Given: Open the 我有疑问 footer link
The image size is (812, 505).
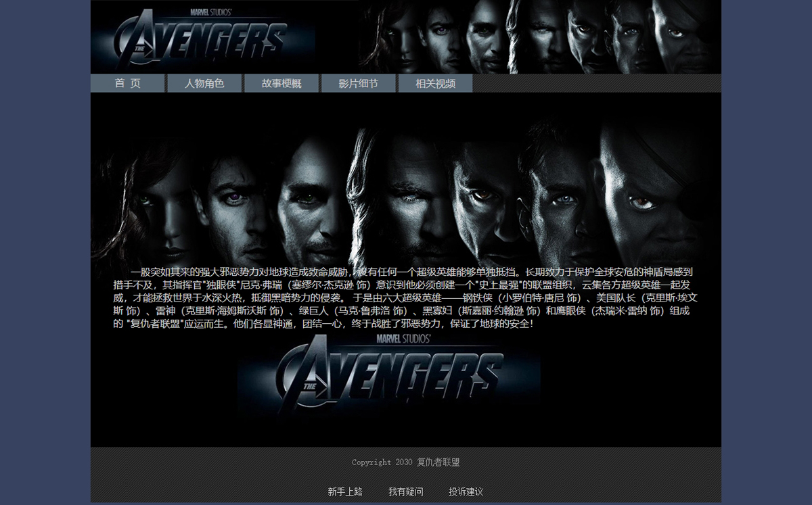Looking at the screenshot, I should [x=406, y=491].
